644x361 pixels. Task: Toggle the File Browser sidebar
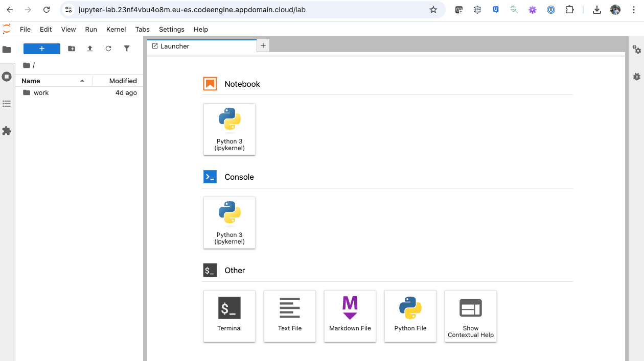[7, 50]
